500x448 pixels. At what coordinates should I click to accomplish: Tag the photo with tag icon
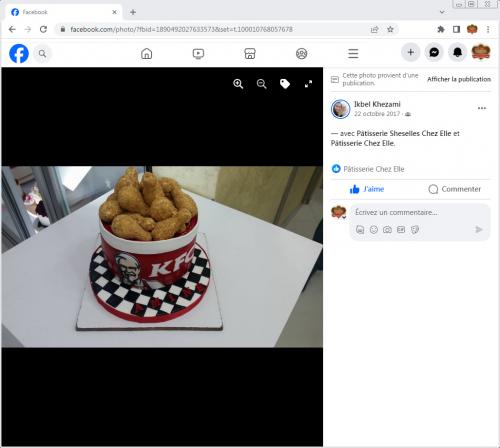coord(285,84)
